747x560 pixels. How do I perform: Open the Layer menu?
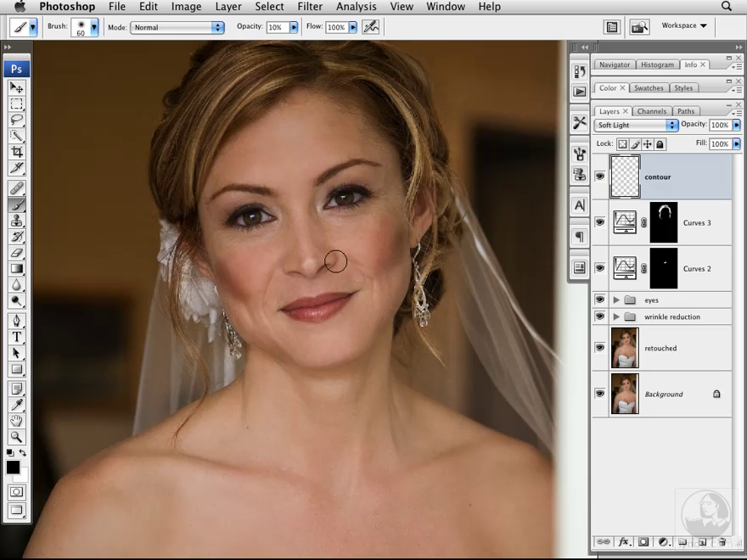[x=228, y=7]
